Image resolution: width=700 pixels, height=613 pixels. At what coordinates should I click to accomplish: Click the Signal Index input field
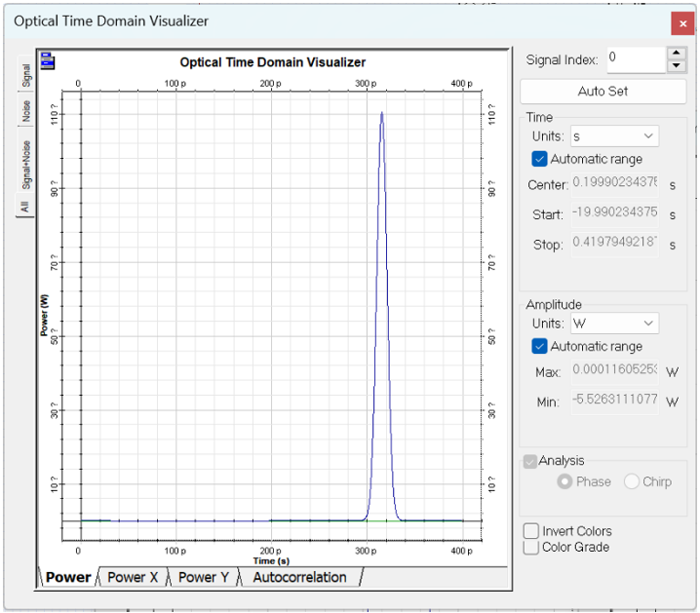tap(634, 58)
